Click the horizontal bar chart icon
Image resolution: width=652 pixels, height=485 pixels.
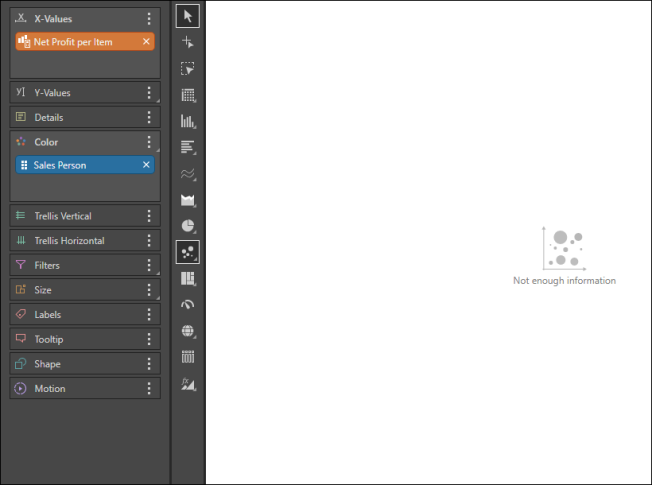point(187,147)
